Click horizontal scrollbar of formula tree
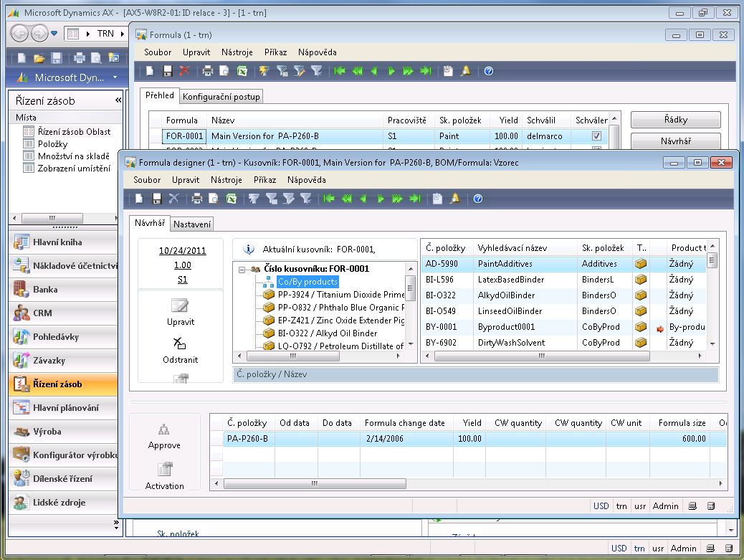 (x=293, y=356)
